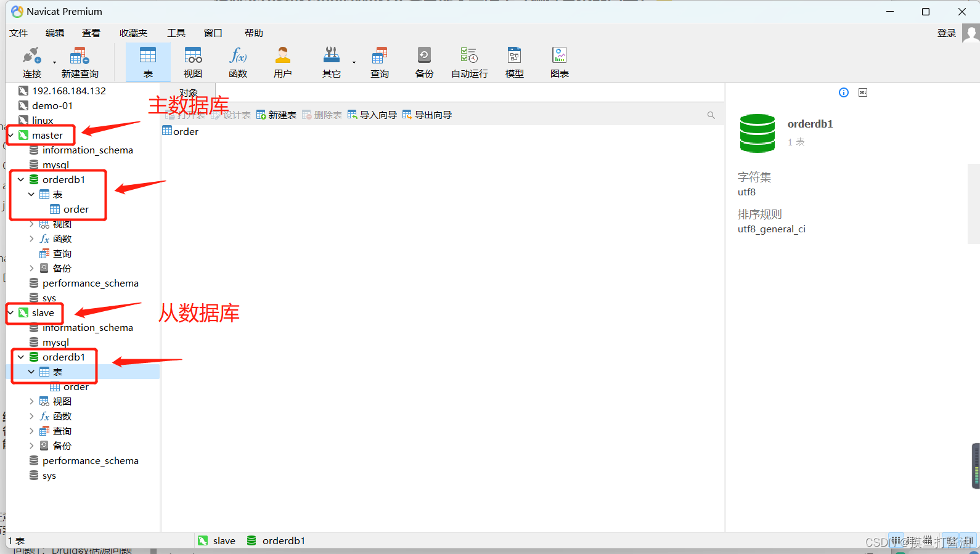Open the 查看 menu

click(x=91, y=33)
